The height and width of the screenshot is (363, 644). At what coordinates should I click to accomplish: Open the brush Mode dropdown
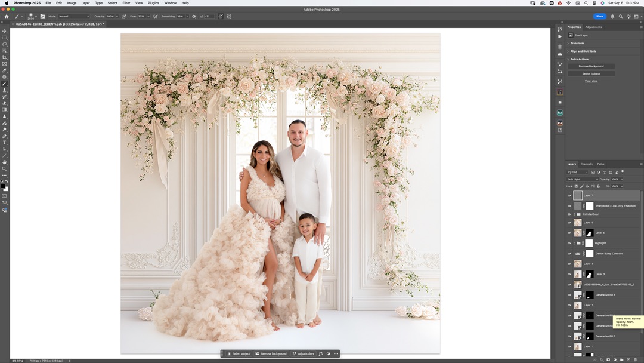tap(74, 17)
